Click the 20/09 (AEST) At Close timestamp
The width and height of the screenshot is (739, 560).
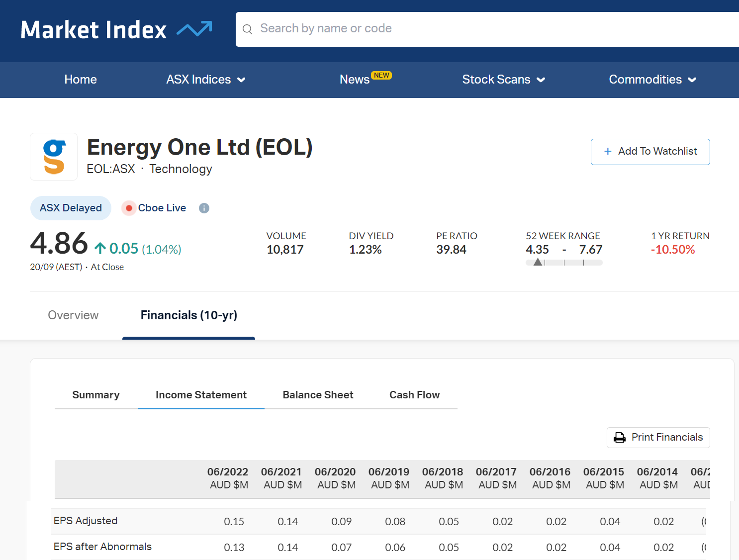[77, 267]
